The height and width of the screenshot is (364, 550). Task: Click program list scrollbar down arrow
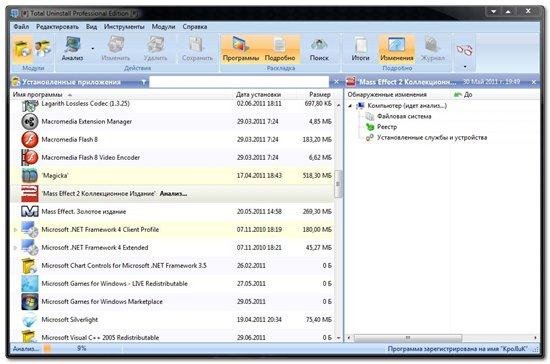point(338,338)
